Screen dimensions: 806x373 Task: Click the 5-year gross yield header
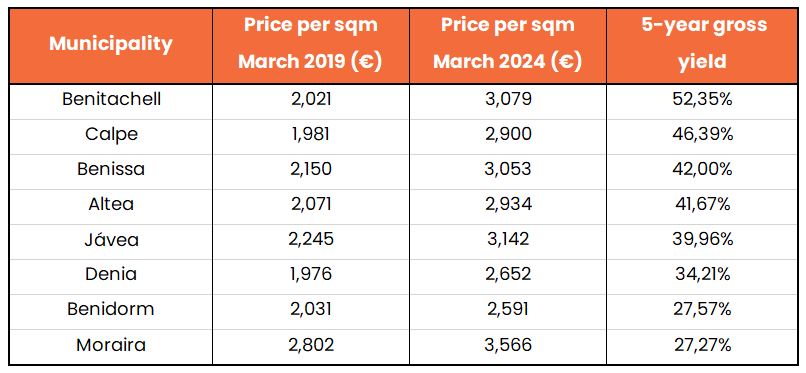(x=702, y=44)
